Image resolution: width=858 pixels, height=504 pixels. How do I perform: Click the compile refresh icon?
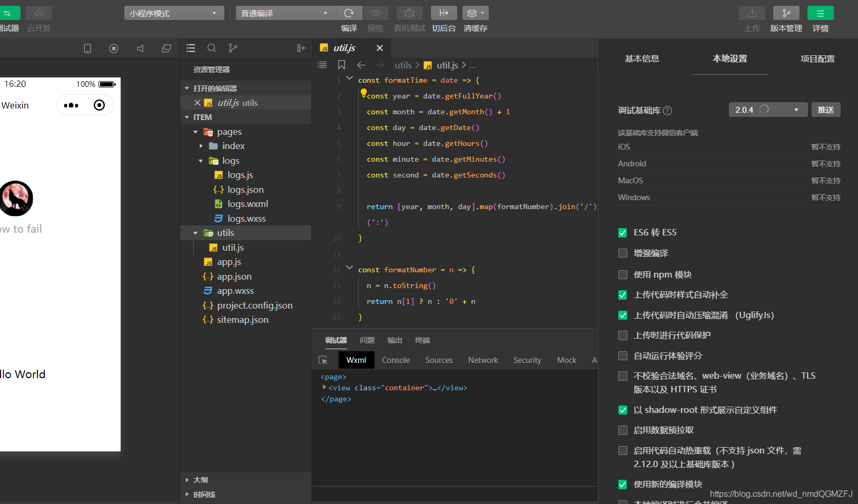point(349,13)
